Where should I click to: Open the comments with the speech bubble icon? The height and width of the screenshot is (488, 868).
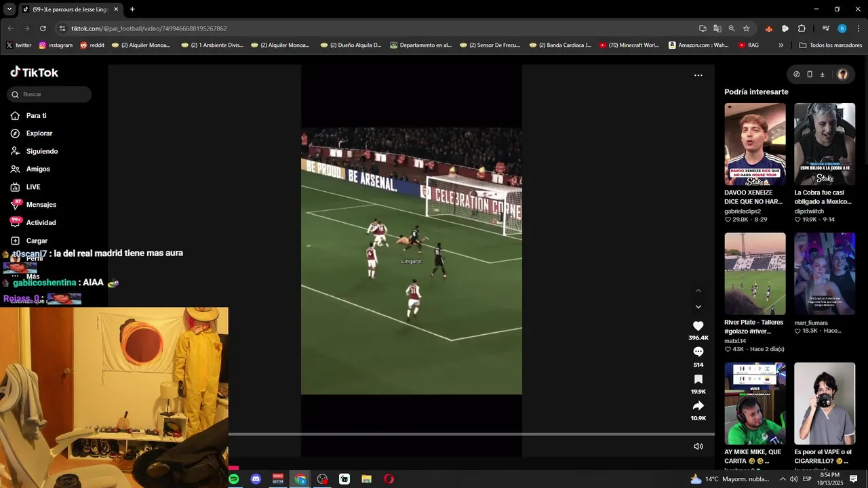698,352
